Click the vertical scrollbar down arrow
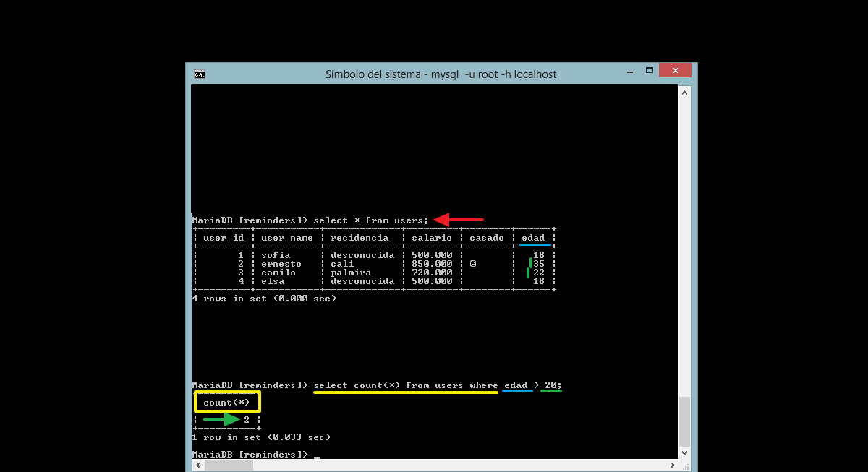The image size is (868, 472). (684, 452)
